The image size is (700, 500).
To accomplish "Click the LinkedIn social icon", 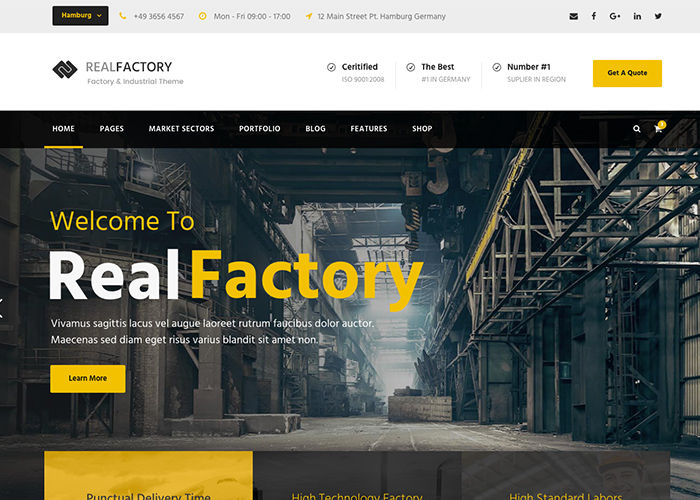I will (x=637, y=16).
